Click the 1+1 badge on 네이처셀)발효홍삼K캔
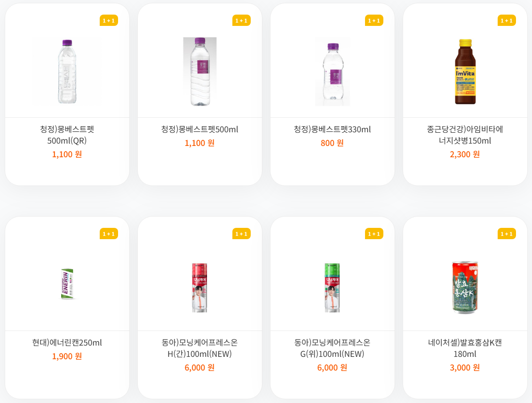 click(507, 233)
